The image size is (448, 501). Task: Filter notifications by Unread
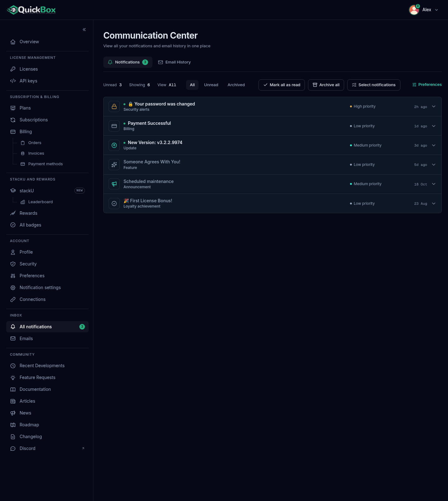211,85
